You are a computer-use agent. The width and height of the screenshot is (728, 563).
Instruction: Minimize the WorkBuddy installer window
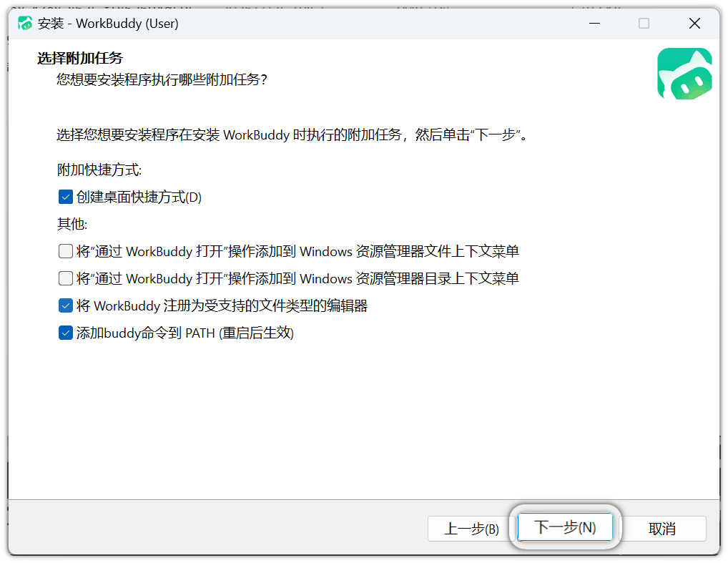[595, 23]
